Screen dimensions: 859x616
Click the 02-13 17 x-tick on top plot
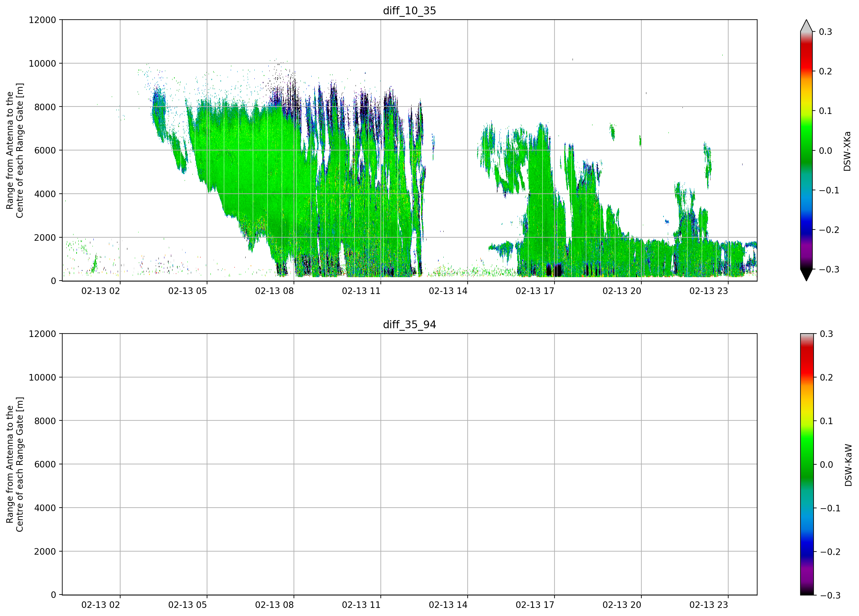(x=535, y=291)
